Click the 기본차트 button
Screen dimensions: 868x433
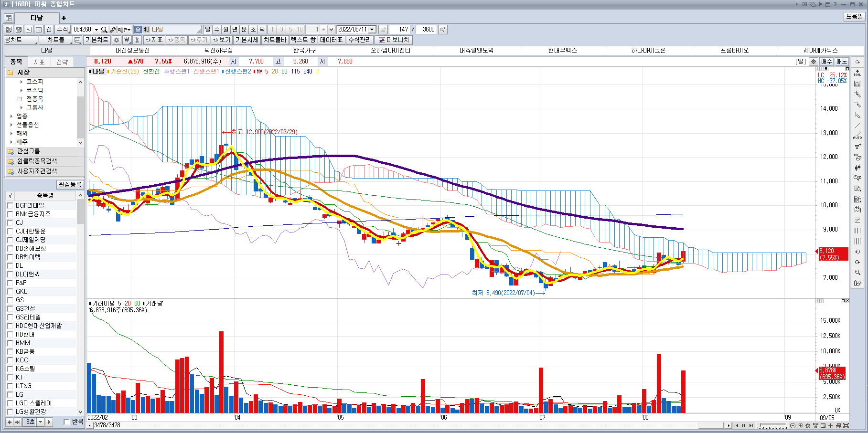pos(96,40)
